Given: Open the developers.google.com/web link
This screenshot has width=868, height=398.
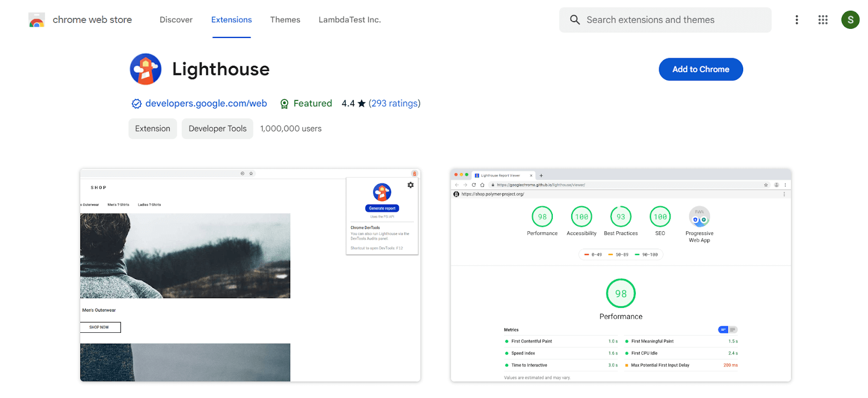Looking at the screenshot, I should click(x=206, y=104).
